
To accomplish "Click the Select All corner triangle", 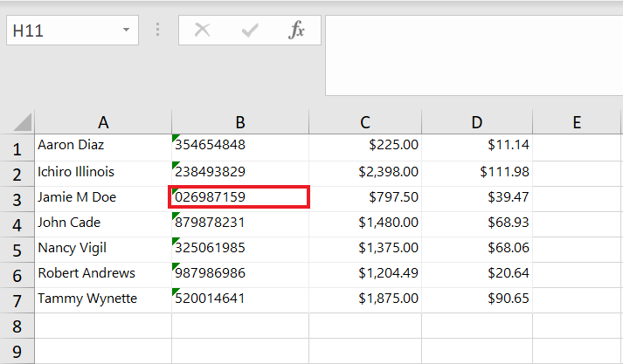I will (23, 122).
